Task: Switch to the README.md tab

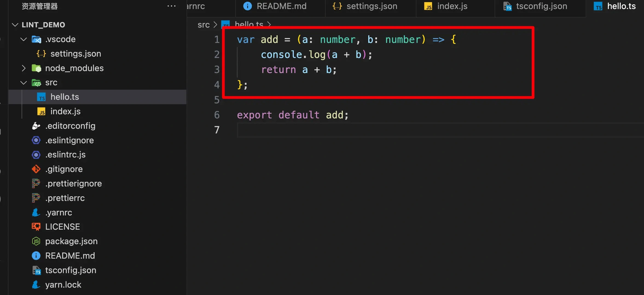Action: click(x=281, y=6)
